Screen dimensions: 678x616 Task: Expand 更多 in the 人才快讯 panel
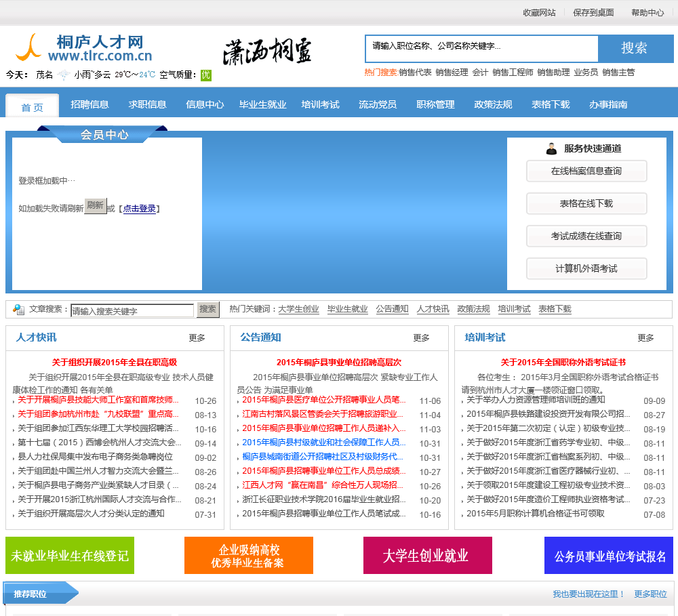tap(197, 337)
